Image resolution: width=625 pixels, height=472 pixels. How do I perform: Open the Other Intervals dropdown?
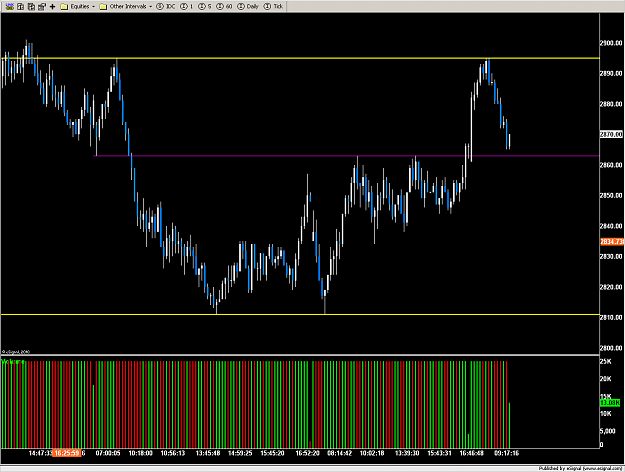tap(126, 6)
